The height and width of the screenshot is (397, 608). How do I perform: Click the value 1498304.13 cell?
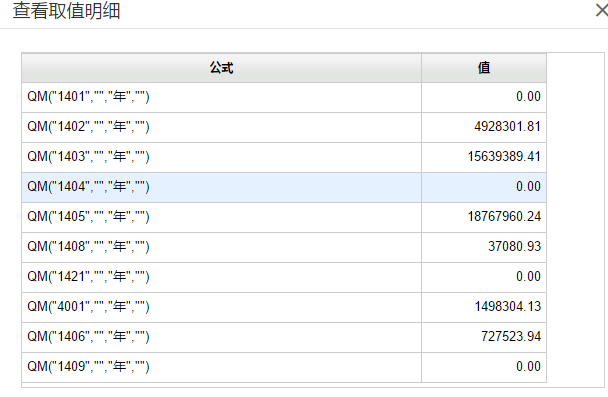(x=484, y=307)
